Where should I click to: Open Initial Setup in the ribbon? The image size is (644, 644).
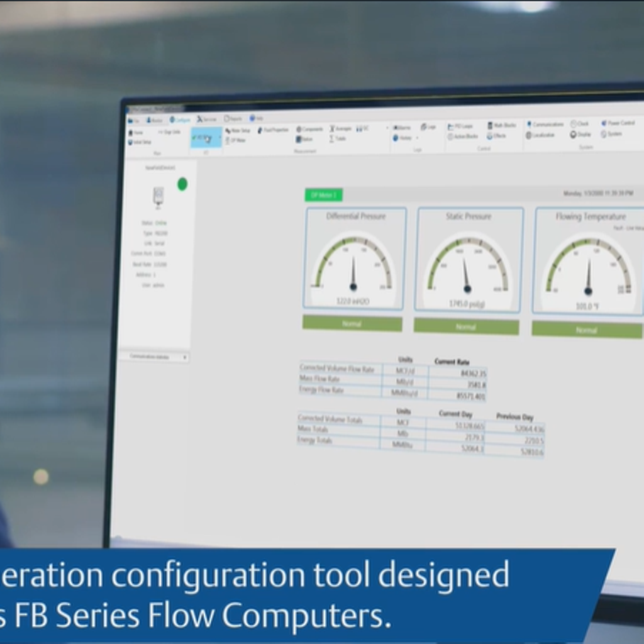tap(140, 143)
